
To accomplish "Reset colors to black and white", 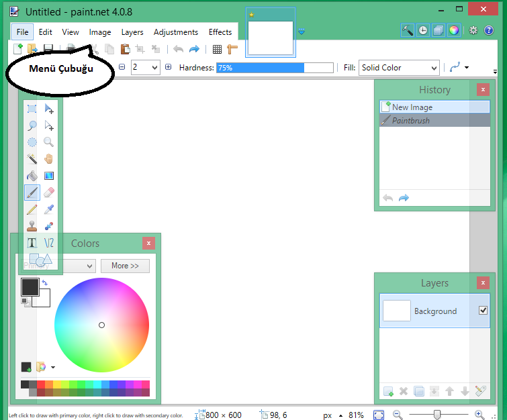I will pos(26,303).
